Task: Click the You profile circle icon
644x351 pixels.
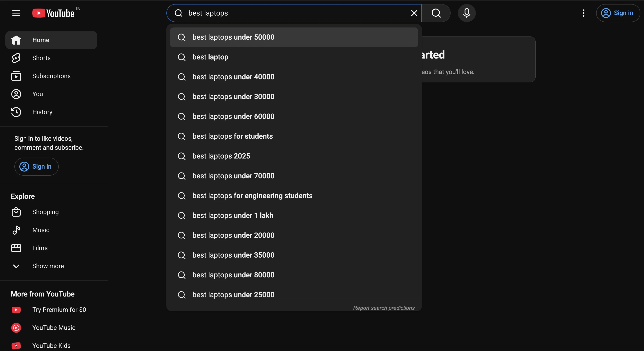Action: tap(16, 94)
